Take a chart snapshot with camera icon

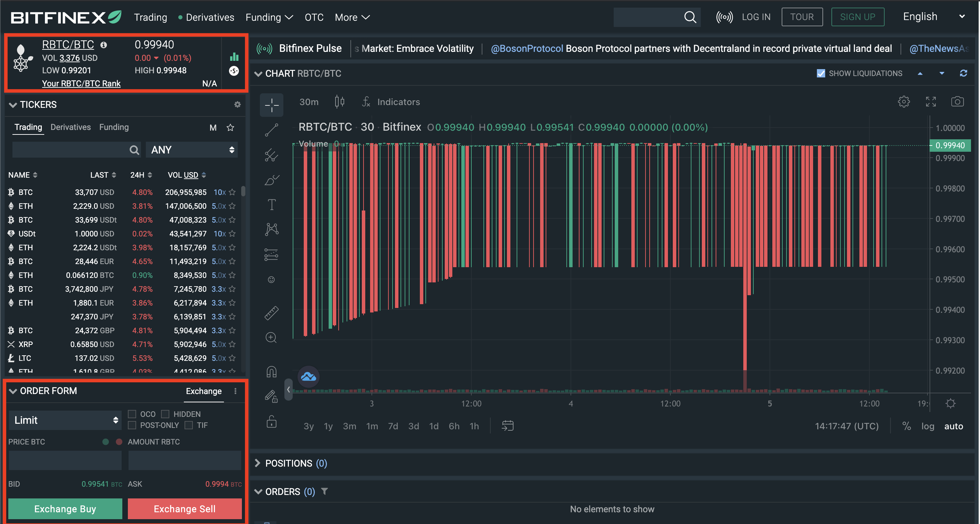pyautogui.click(x=958, y=102)
